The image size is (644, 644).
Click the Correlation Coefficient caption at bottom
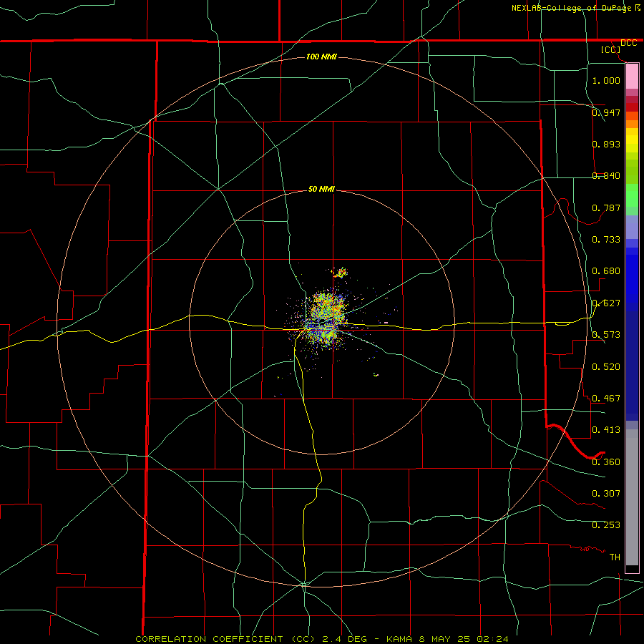[321, 639]
